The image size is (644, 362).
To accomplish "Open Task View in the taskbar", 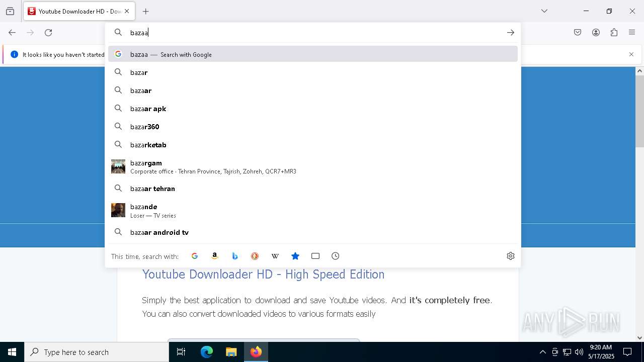I will (181, 352).
